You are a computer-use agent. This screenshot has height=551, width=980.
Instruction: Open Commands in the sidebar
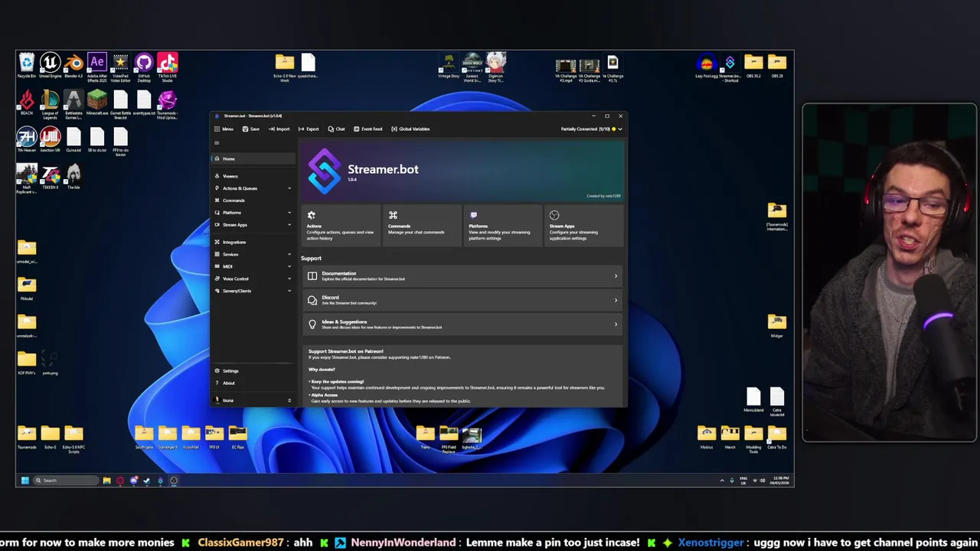tap(253, 201)
